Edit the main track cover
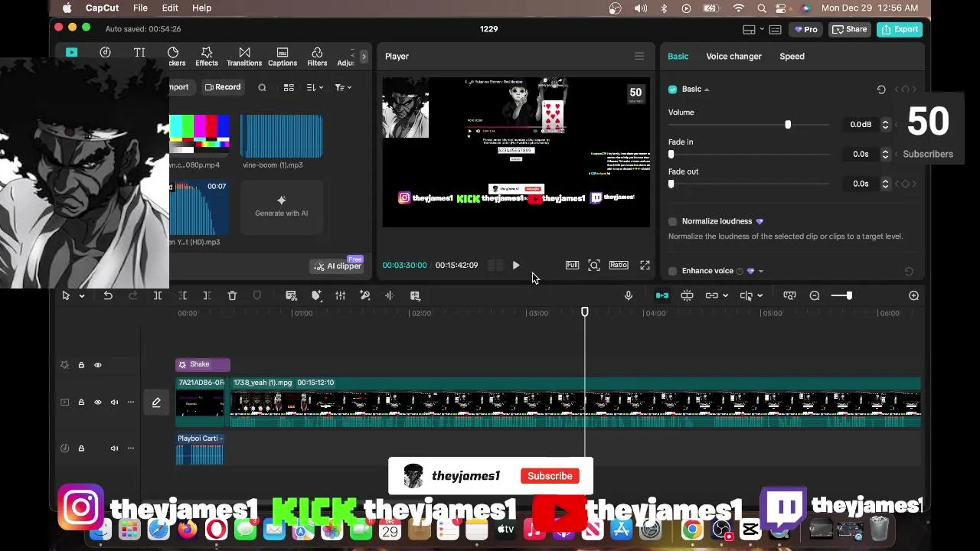The image size is (980, 551). (x=156, y=403)
